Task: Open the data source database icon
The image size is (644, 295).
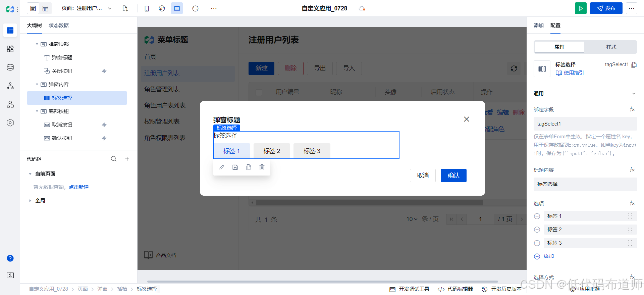Action: [10, 67]
